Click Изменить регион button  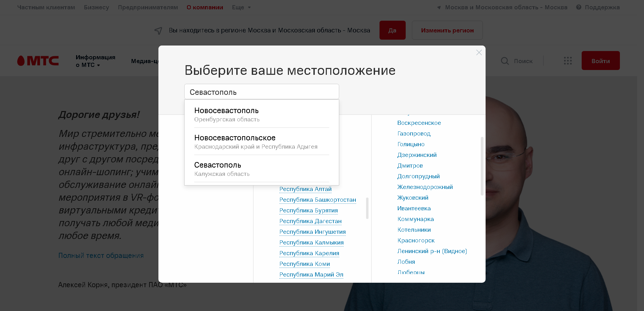click(447, 30)
